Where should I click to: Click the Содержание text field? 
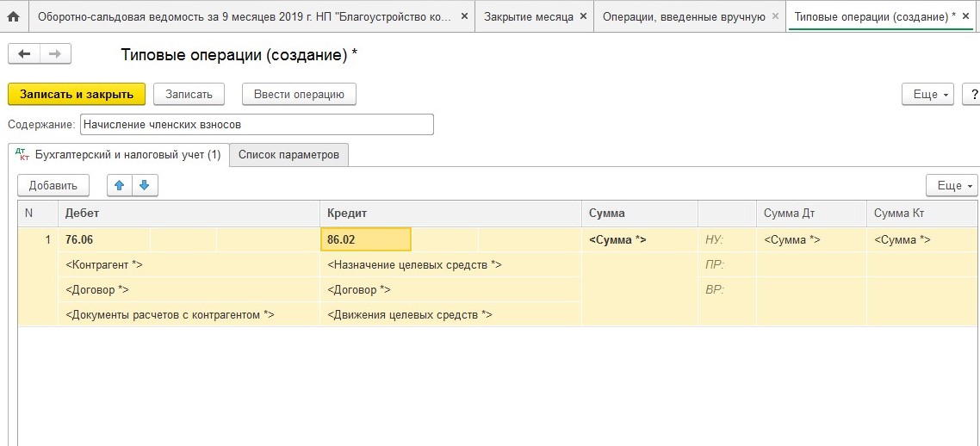point(257,125)
